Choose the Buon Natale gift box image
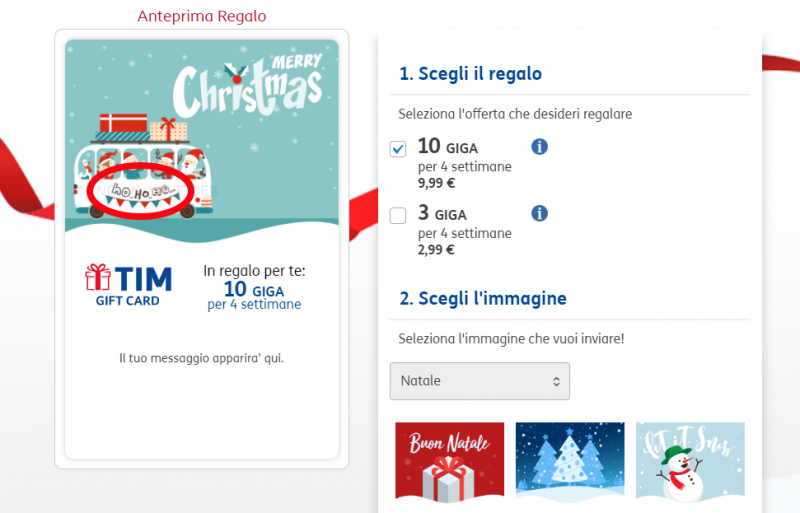Image resolution: width=800 pixels, height=513 pixels. 449,461
